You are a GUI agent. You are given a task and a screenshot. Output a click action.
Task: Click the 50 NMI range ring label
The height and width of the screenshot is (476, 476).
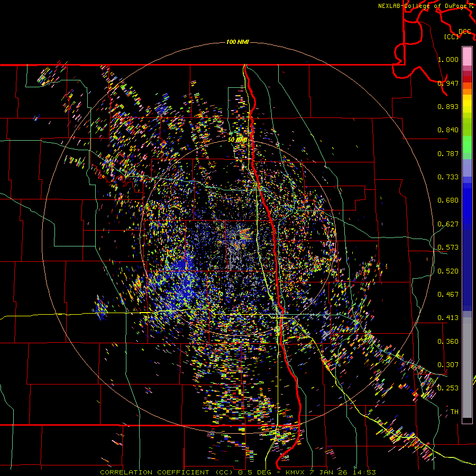237,140
